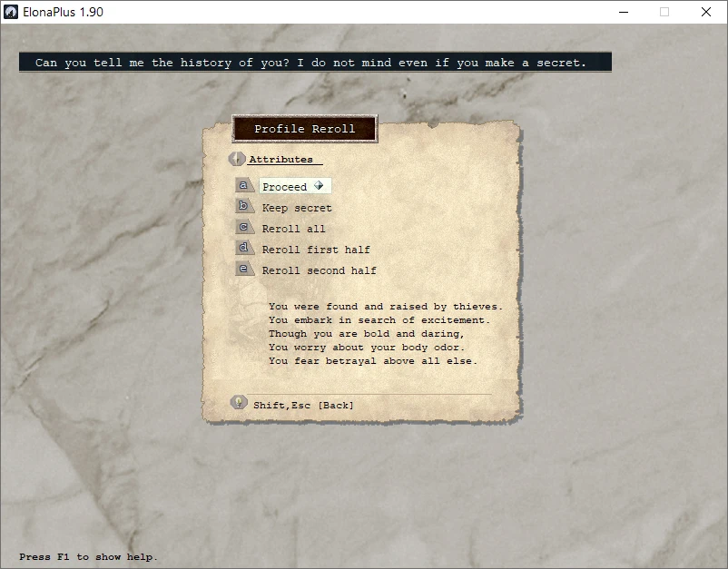This screenshot has width=728, height=569.
Task: Click the 'c' key icon beside Reroll all
Action: [x=244, y=227]
